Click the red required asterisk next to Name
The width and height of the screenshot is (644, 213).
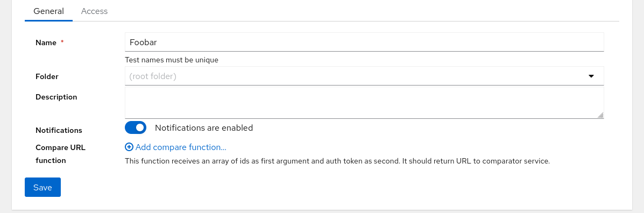pyautogui.click(x=62, y=42)
